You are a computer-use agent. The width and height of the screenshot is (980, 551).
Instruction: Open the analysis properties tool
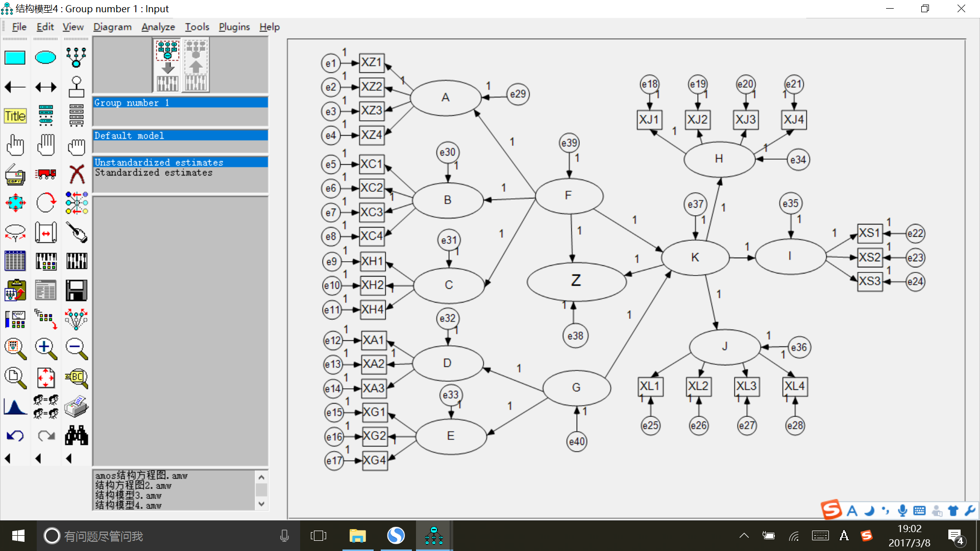click(45, 261)
